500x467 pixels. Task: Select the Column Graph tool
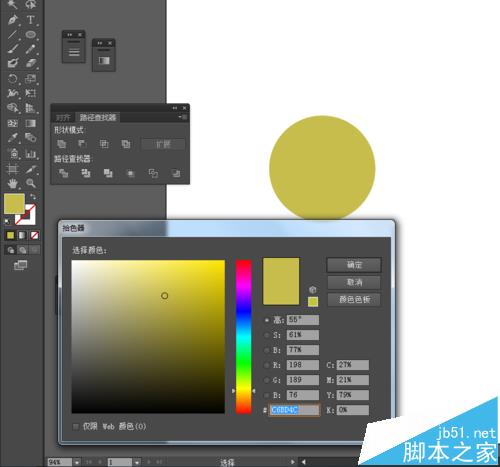(x=31, y=153)
